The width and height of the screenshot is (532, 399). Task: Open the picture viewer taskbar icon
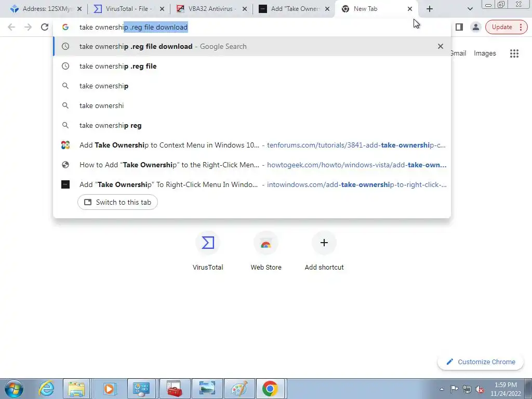pos(207,389)
